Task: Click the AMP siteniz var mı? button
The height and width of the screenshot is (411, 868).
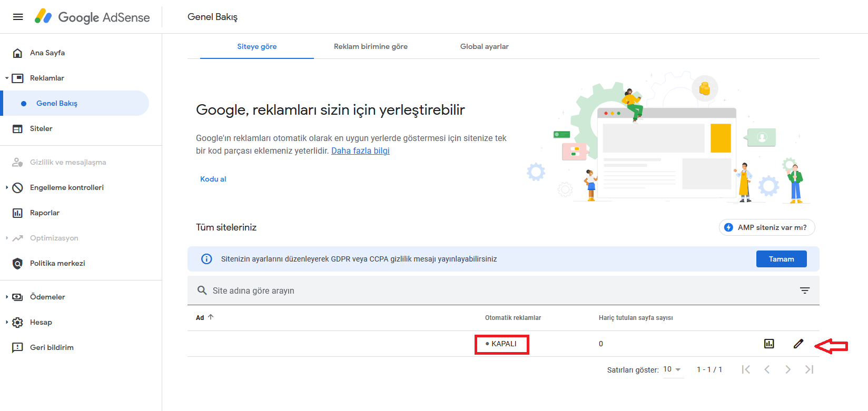Action: (767, 227)
